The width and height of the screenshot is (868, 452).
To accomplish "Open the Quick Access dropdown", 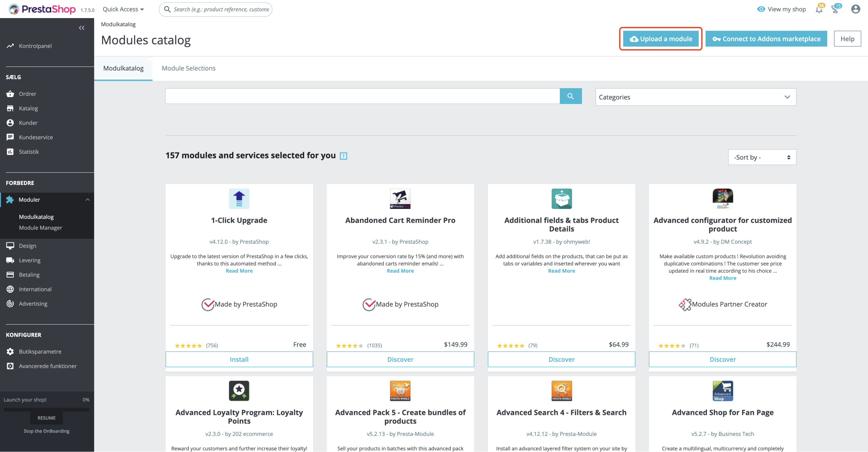I will point(123,9).
